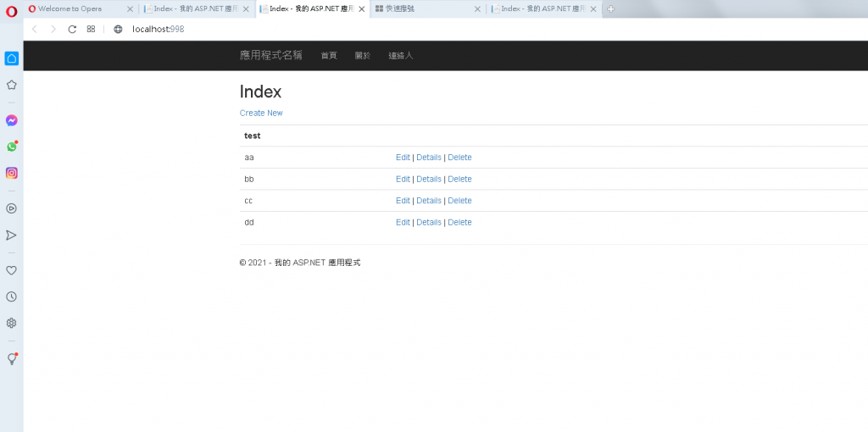
Task: Click the Create New link
Action: pos(261,113)
